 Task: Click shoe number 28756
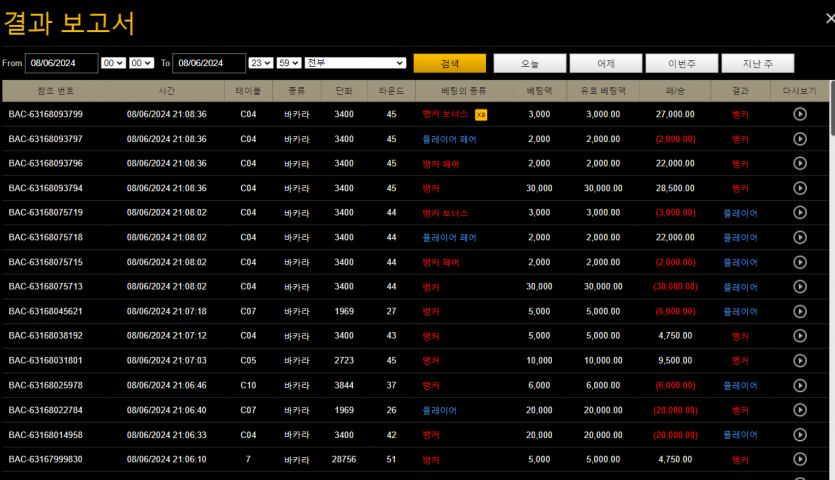point(344,459)
